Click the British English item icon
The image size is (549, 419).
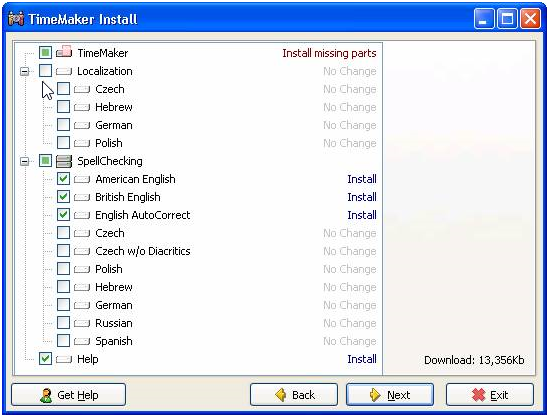tap(82, 197)
